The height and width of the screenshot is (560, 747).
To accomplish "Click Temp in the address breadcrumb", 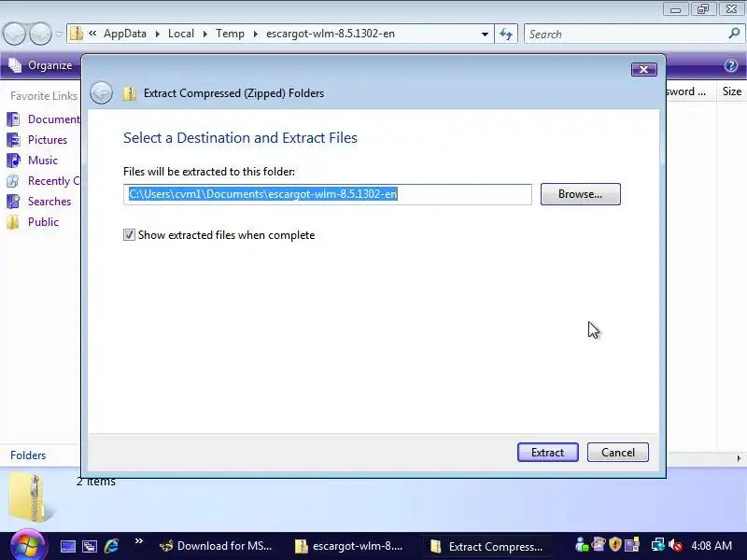I will [x=230, y=34].
